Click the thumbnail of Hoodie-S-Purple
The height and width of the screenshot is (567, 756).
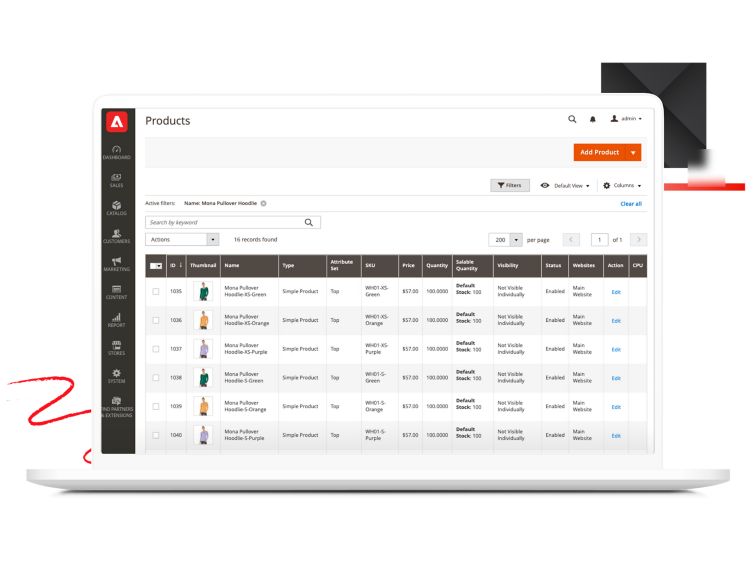click(x=203, y=435)
